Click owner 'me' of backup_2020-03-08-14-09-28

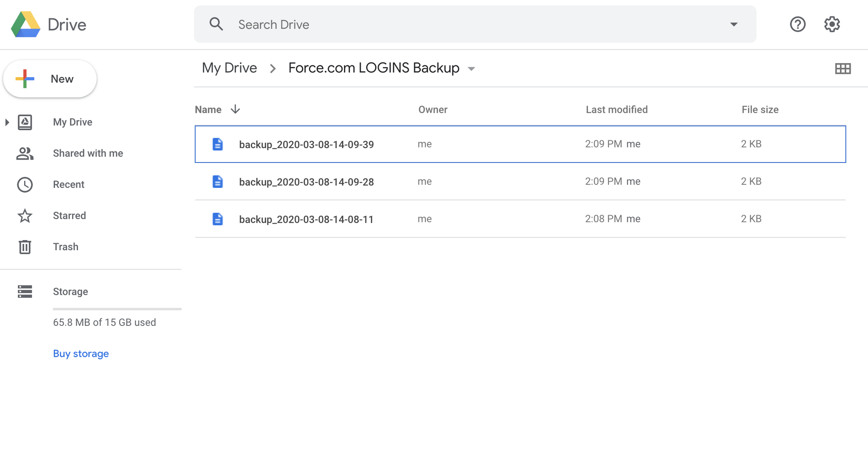tap(425, 182)
